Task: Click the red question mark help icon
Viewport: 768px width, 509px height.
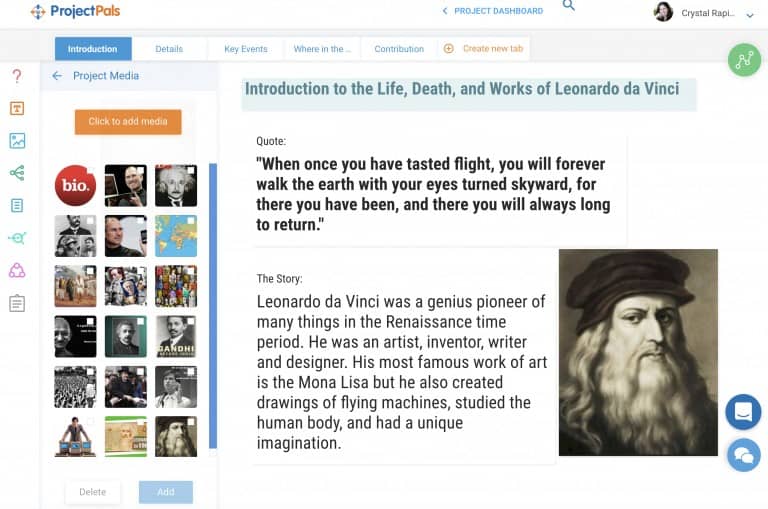Action: (x=17, y=76)
